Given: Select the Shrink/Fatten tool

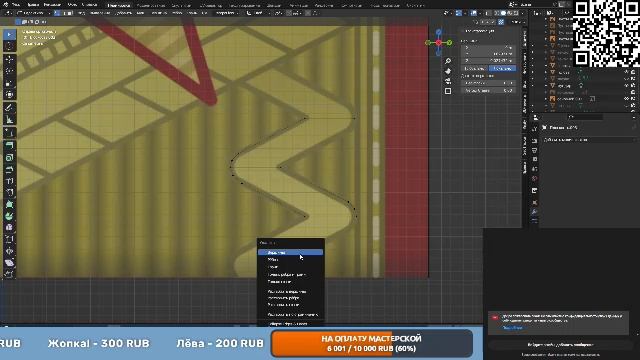Looking at the screenshot, I should point(9,251).
